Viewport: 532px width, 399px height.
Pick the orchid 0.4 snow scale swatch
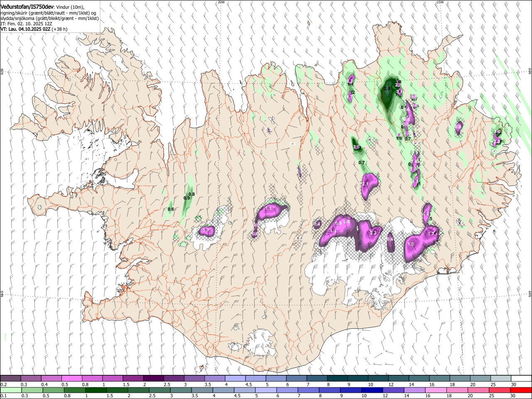pyautogui.click(x=51, y=378)
